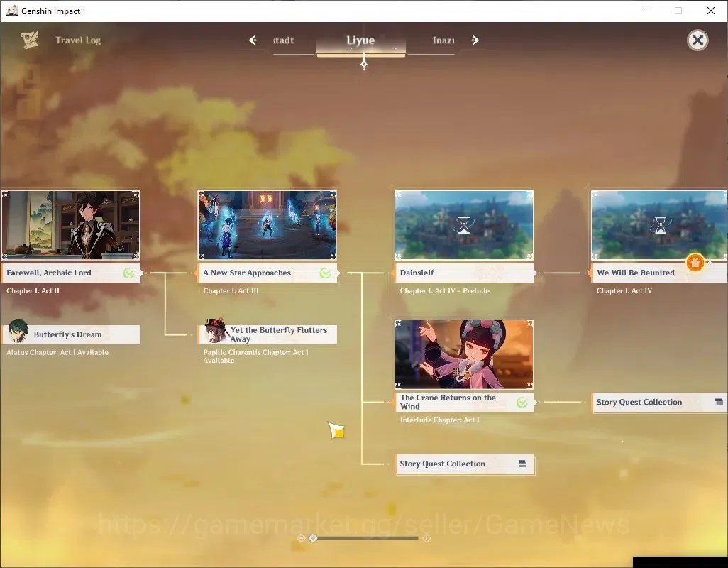Close the Genshin Impact window
Viewport: 728px width, 568px height.
tap(711, 11)
